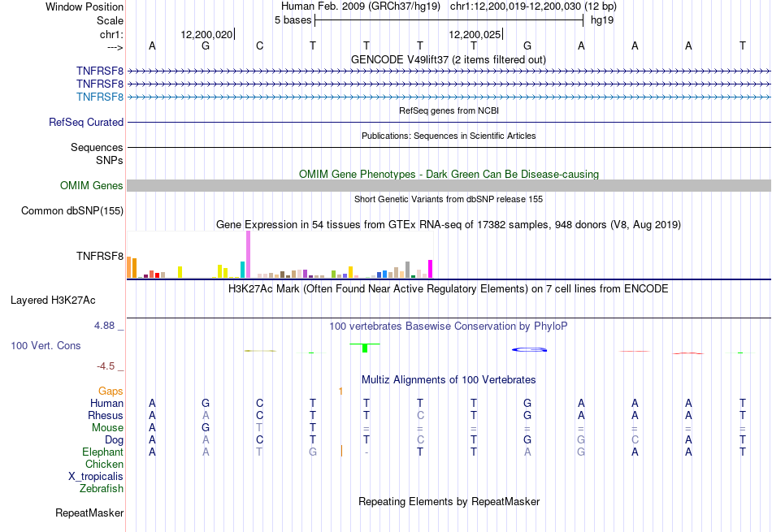
Task: Click the '5 bases' scale label
Action: 293,20
